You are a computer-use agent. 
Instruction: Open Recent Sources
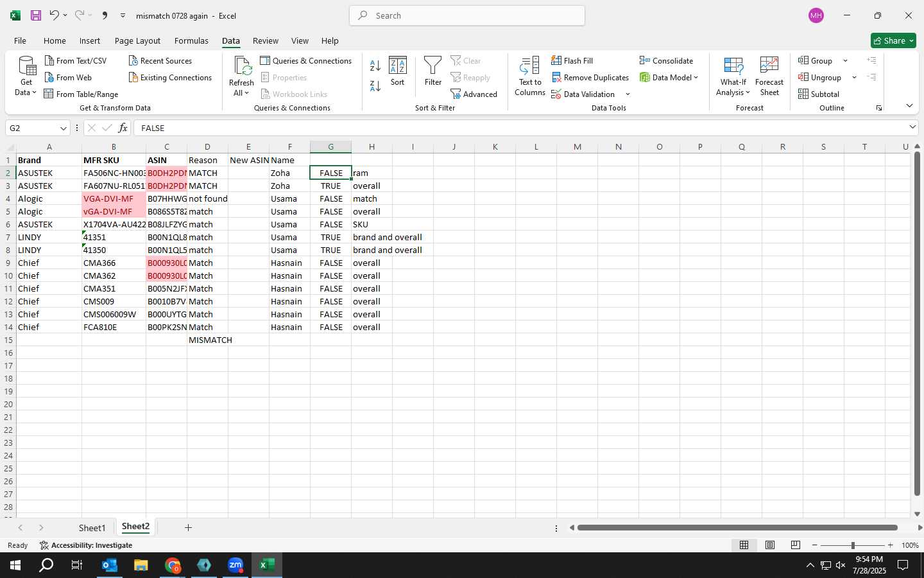click(160, 61)
